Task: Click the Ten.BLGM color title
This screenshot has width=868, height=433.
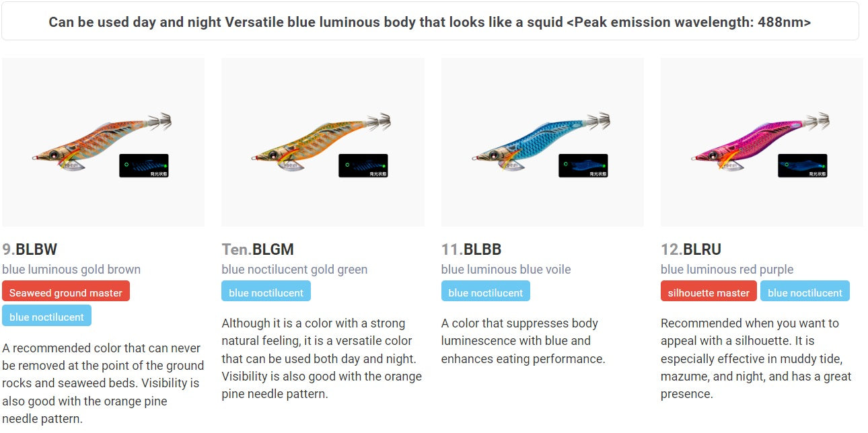Action: pos(258,249)
